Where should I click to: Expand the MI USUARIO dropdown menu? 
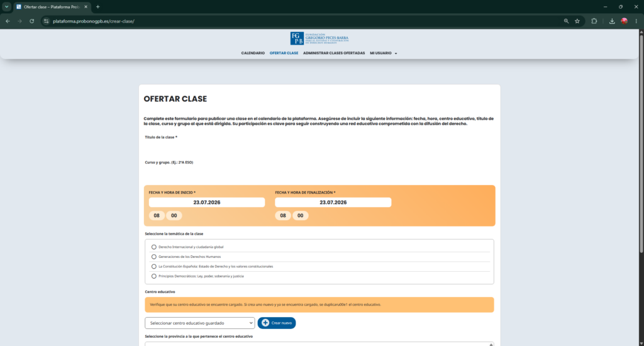(x=383, y=53)
